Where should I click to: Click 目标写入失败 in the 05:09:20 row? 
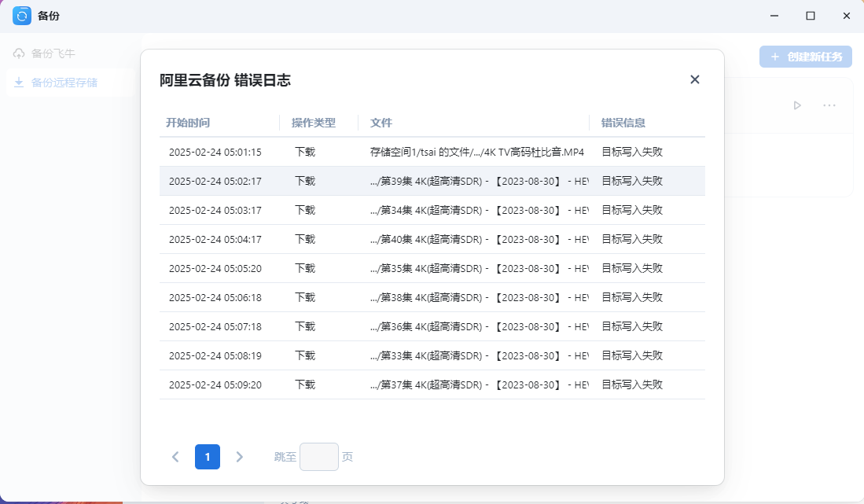coord(632,385)
